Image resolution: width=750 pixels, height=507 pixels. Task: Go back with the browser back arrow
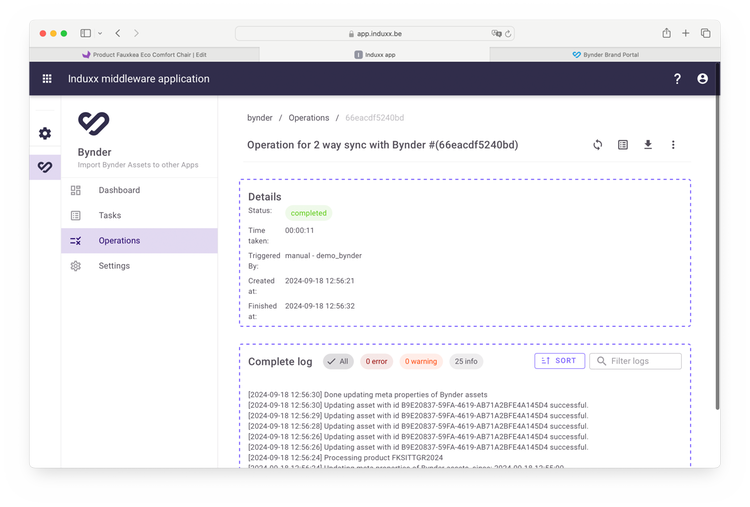pos(118,33)
